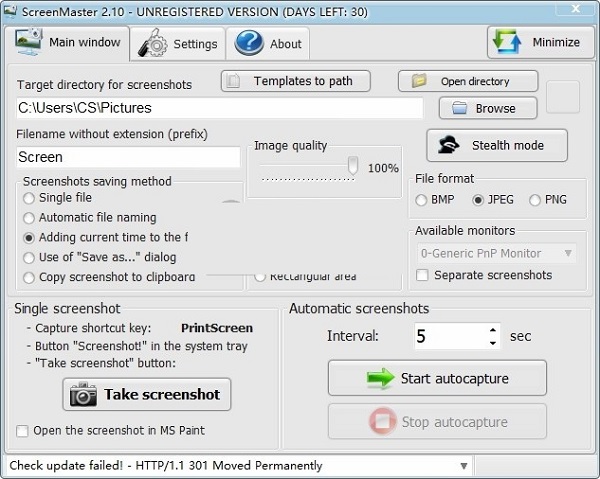
Task: Activate Stealth mode
Action: tap(497, 145)
